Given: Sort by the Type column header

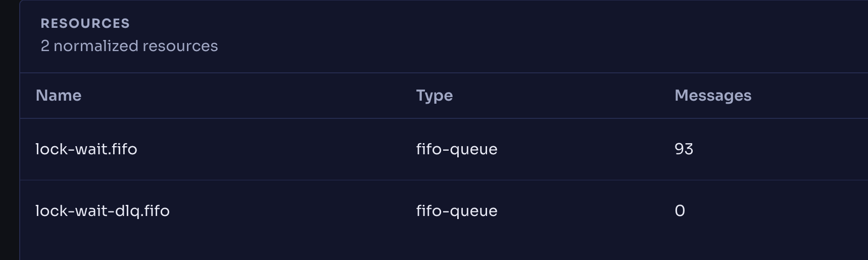Looking at the screenshot, I should 435,96.
